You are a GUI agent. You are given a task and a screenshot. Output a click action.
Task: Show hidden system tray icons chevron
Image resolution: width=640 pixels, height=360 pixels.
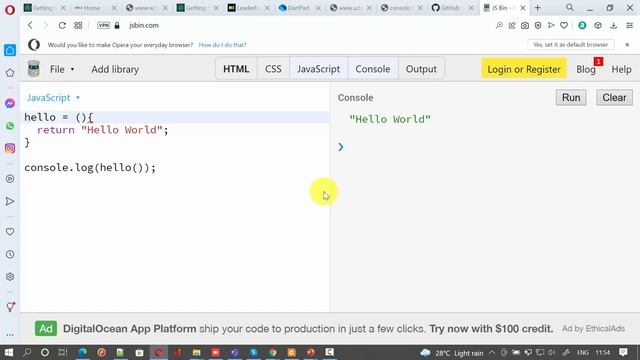[492, 352]
